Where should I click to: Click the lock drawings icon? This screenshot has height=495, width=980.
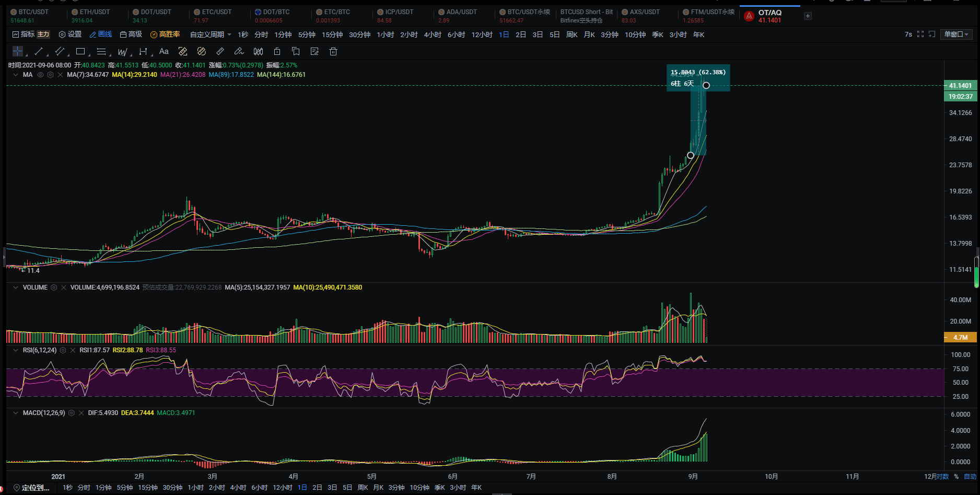[x=277, y=51]
